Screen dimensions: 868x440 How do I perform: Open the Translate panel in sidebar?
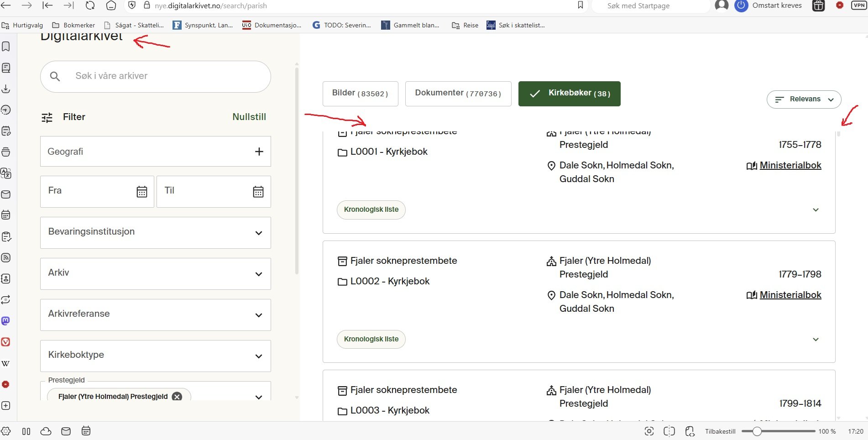pyautogui.click(x=6, y=173)
